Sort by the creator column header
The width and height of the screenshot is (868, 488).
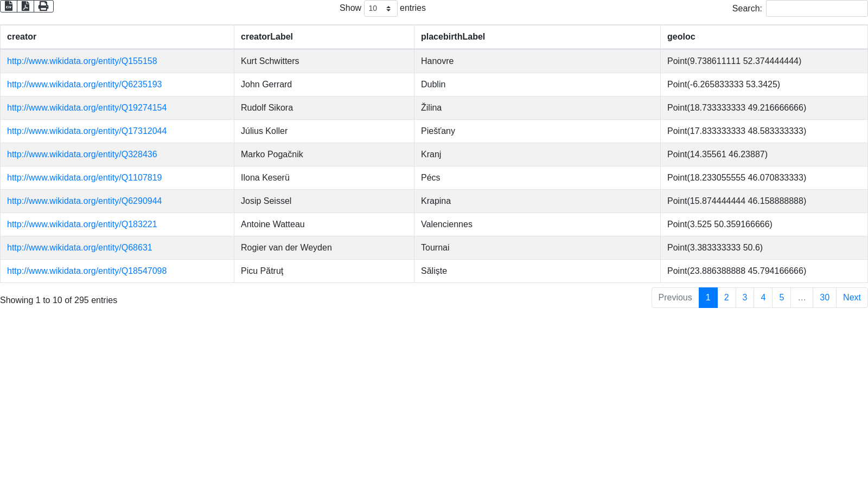click(x=22, y=37)
